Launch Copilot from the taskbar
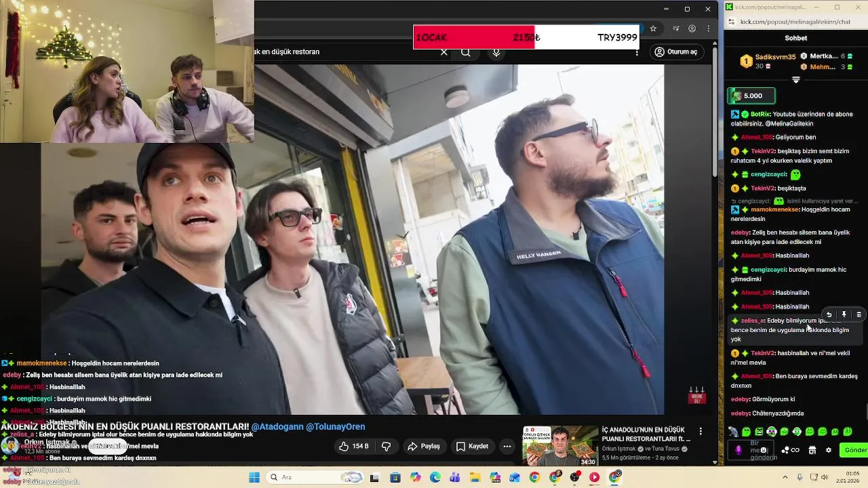868x488 pixels. [x=415, y=477]
